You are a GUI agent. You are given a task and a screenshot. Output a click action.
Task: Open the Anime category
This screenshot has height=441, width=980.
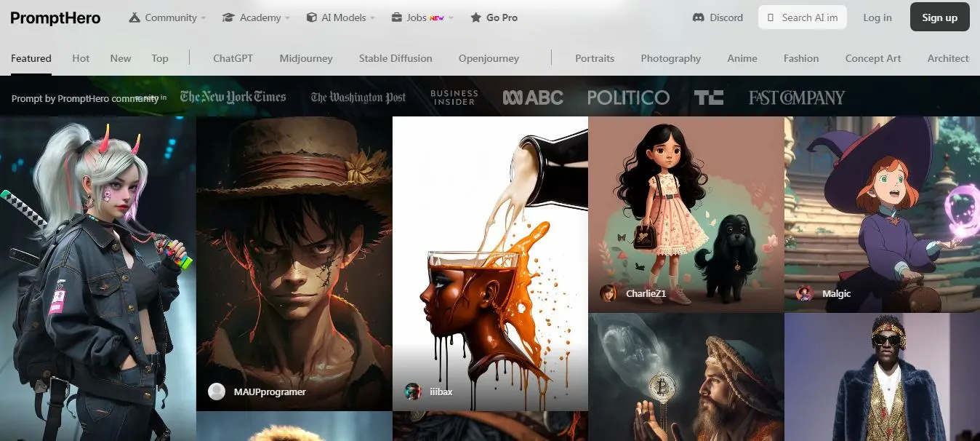pos(742,58)
